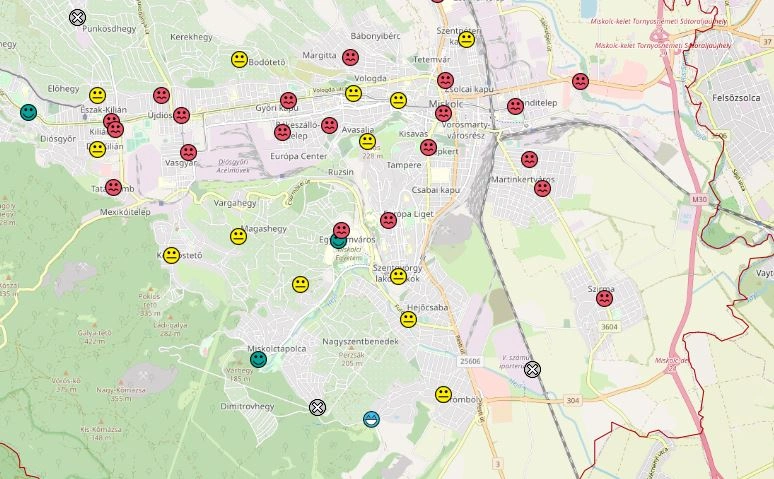The image size is (774, 479).
Task: Select the green smiley marker at Miskolctapolca
Action: (258, 359)
